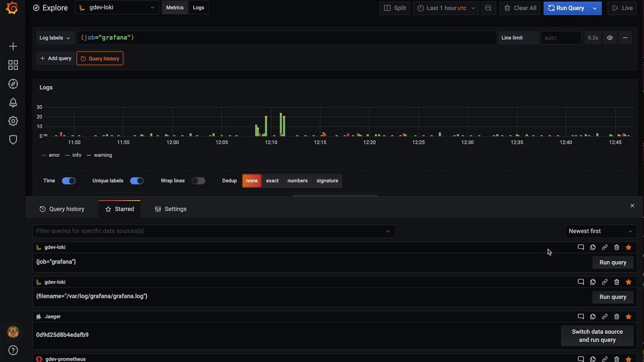Click the Split button

[x=395, y=8]
